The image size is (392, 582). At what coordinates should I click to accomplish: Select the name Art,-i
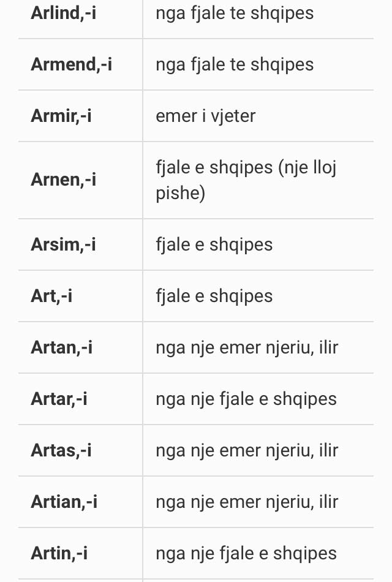(x=51, y=296)
